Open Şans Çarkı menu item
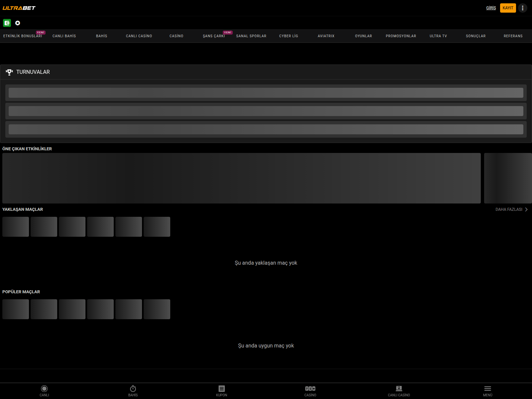This screenshot has height=399, width=532. tap(214, 36)
